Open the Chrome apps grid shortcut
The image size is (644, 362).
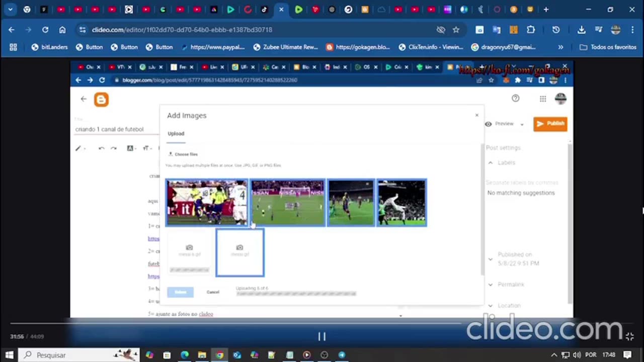13,47
